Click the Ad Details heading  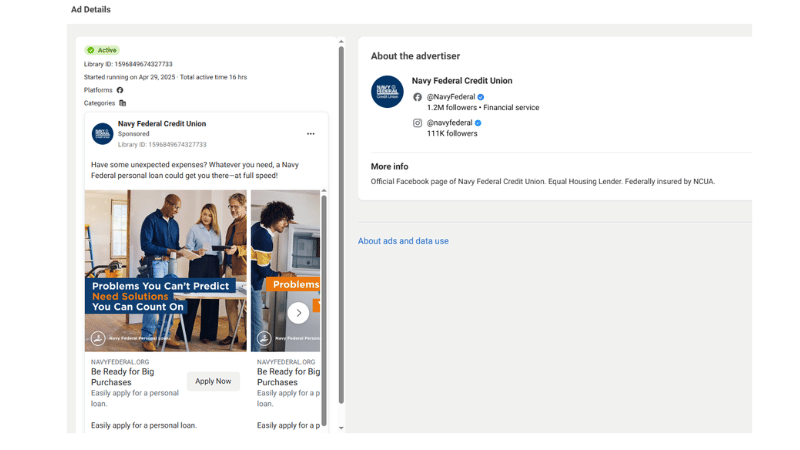coord(91,9)
